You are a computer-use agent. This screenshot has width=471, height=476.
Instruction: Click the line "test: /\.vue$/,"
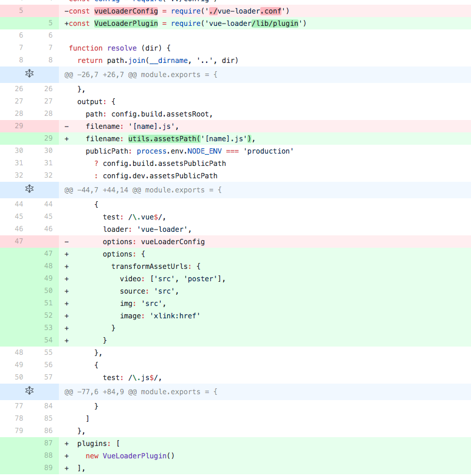click(134, 217)
